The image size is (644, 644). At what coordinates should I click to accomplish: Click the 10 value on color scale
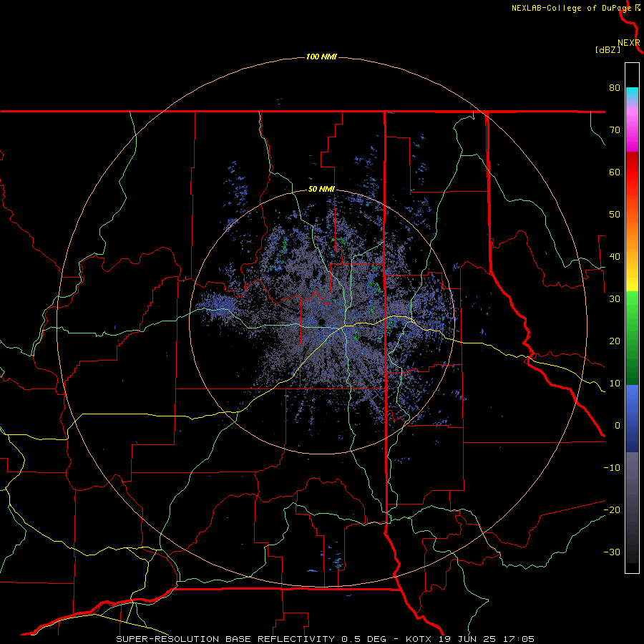(615, 384)
